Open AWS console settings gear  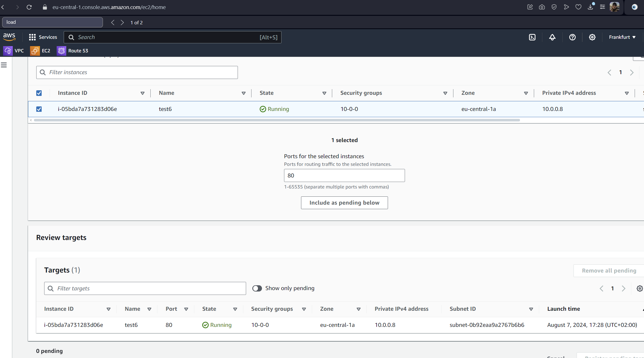click(592, 37)
